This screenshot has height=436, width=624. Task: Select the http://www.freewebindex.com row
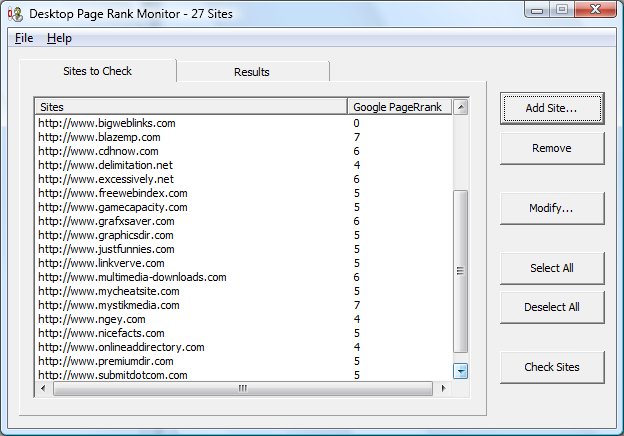click(x=244, y=193)
